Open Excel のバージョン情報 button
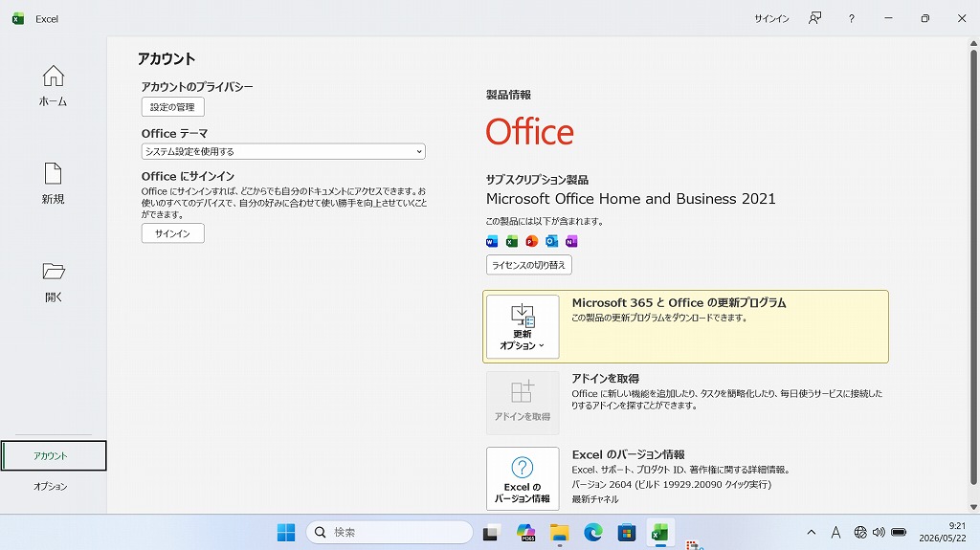Viewport: 980px width, 550px height. (x=523, y=479)
